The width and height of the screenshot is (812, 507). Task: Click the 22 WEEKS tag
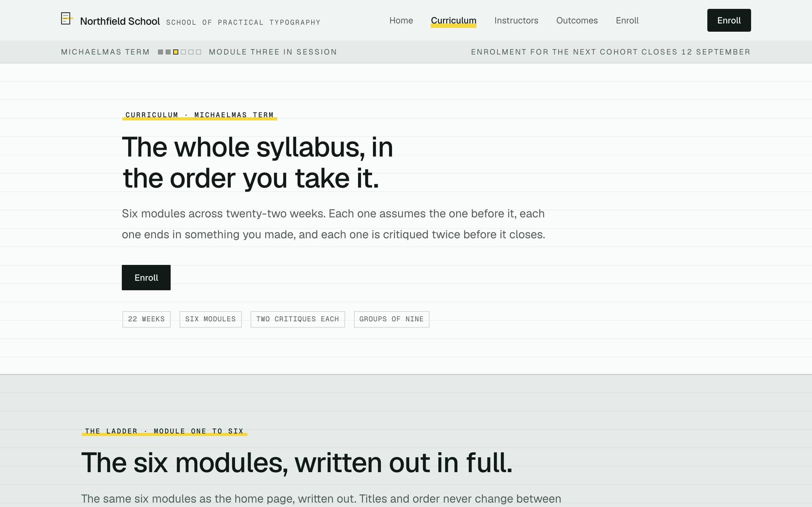(x=146, y=319)
